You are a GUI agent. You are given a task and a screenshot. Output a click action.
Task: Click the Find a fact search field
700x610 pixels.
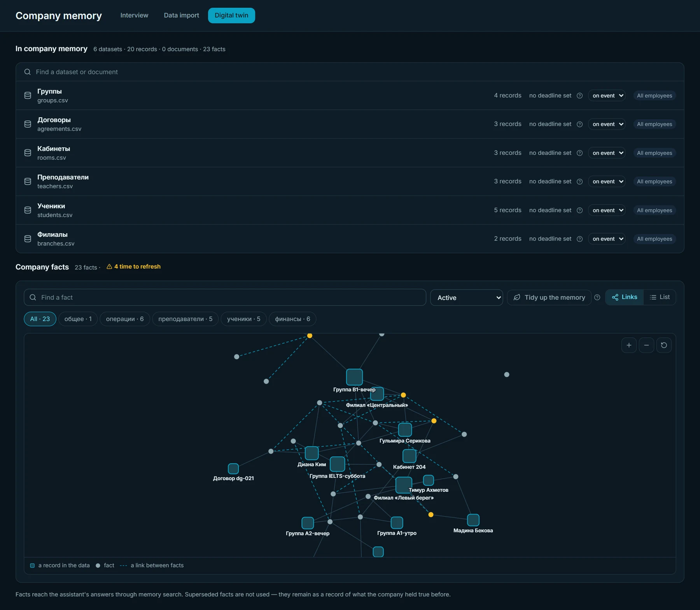tap(225, 297)
